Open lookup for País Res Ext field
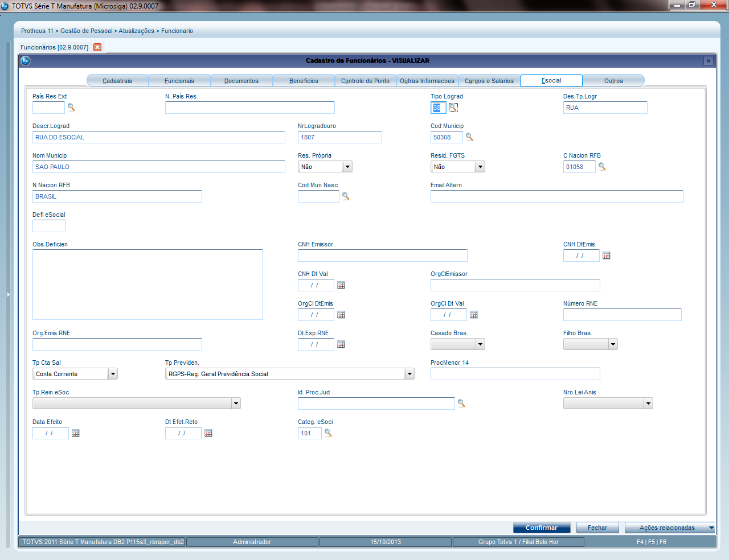This screenshot has height=560, width=729. tap(71, 108)
